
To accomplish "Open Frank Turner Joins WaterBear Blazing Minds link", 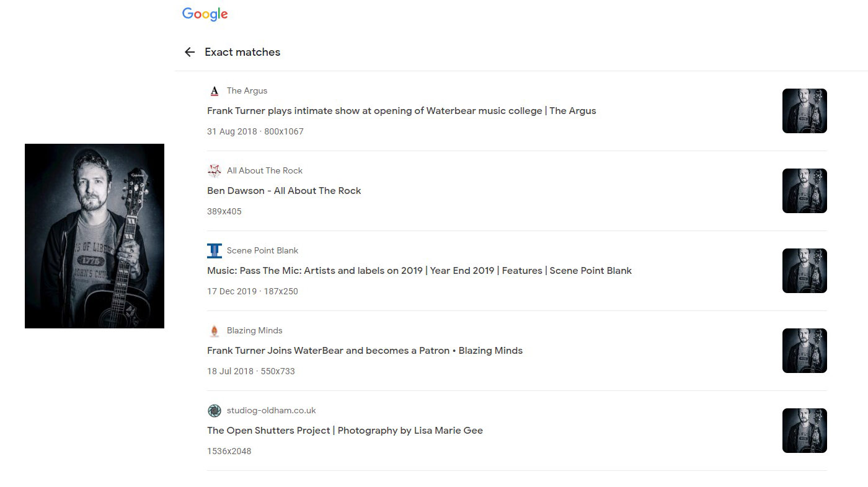I will click(365, 351).
